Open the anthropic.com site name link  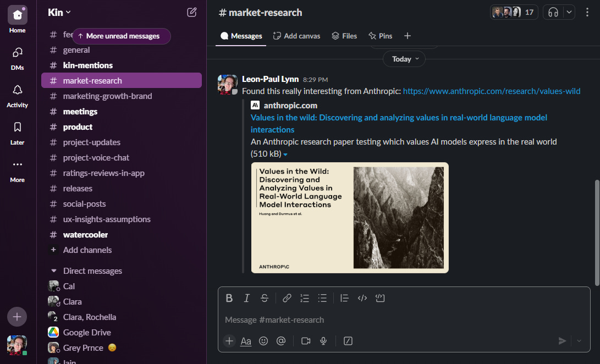click(290, 105)
